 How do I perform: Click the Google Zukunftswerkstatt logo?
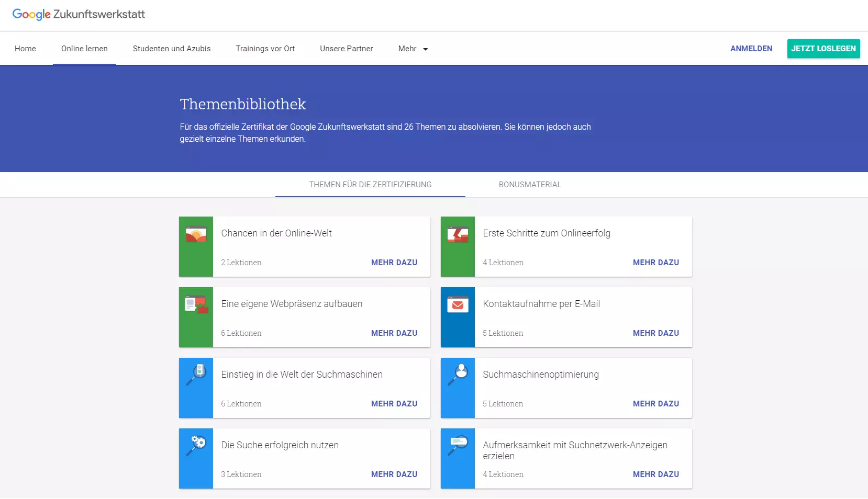[79, 15]
